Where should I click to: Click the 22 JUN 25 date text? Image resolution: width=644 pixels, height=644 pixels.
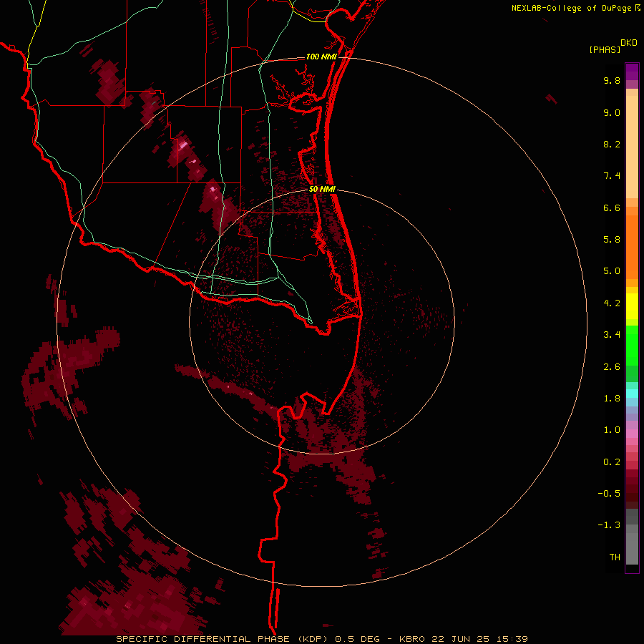pyautogui.click(x=459, y=639)
